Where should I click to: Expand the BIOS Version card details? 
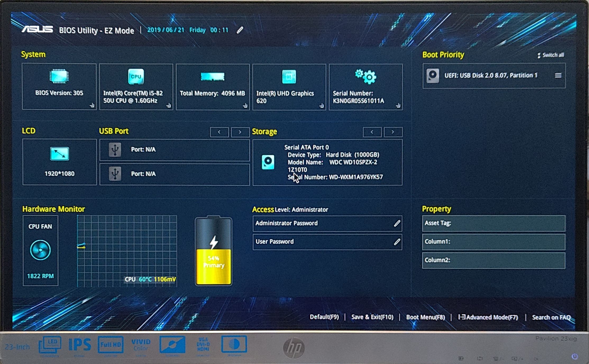pyautogui.click(x=92, y=105)
